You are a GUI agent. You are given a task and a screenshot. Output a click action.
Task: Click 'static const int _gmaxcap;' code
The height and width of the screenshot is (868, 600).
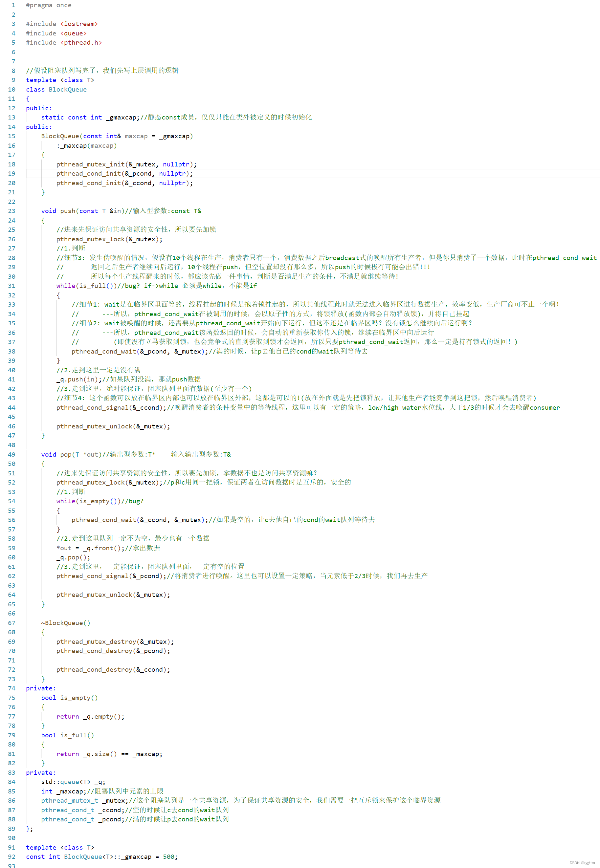click(x=90, y=118)
